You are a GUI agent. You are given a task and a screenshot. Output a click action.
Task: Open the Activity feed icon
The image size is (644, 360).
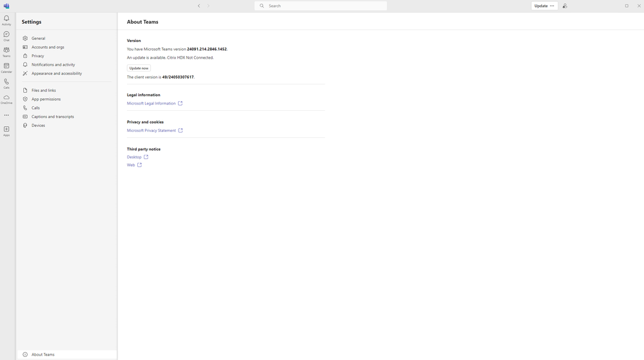6,20
